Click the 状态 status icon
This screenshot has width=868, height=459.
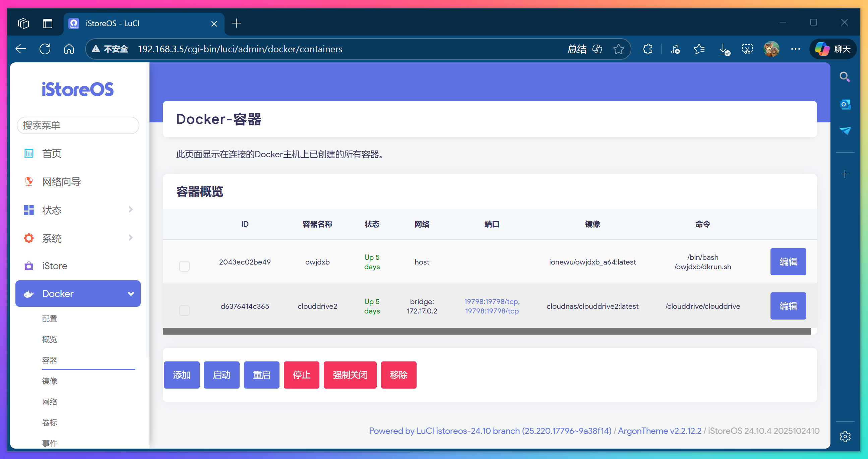pyautogui.click(x=28, y=210)
